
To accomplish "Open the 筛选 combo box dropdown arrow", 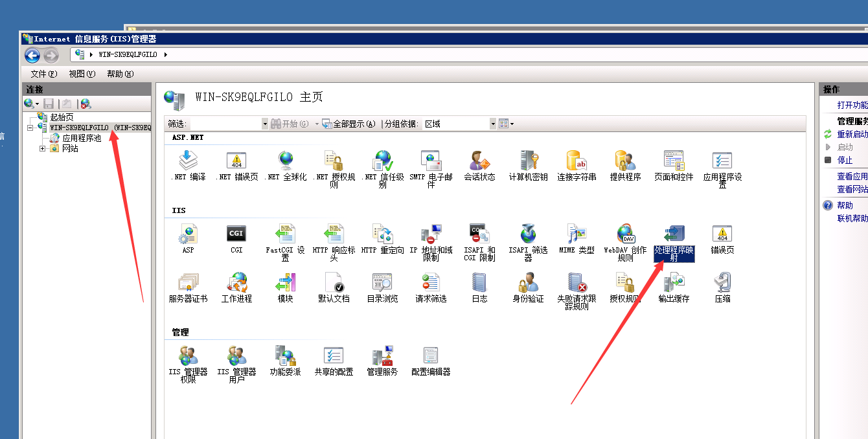I will (264, 124).
